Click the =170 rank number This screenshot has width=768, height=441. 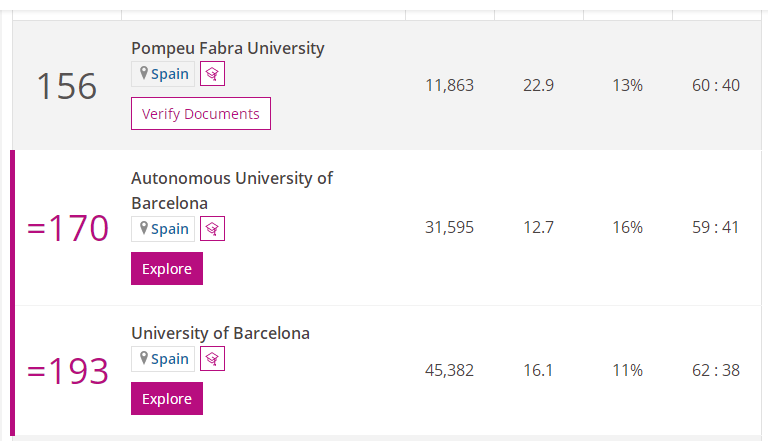pos(68,229)
